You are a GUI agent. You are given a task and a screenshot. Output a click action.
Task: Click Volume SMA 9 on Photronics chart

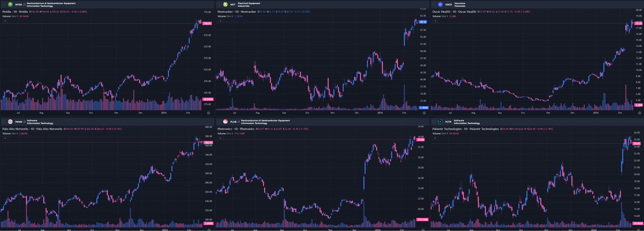click(x=225, y=134)
